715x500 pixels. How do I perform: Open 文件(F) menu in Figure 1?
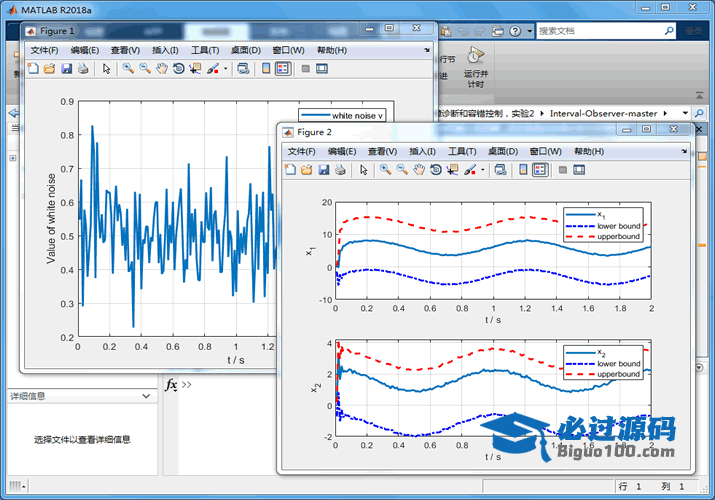point(44,50)
